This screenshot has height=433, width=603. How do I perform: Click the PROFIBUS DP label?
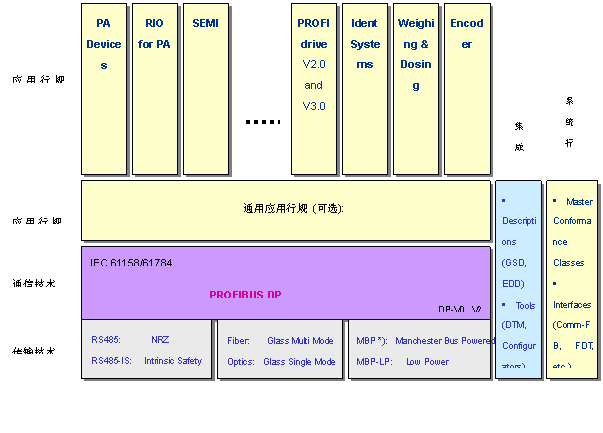tap(245, 295)
